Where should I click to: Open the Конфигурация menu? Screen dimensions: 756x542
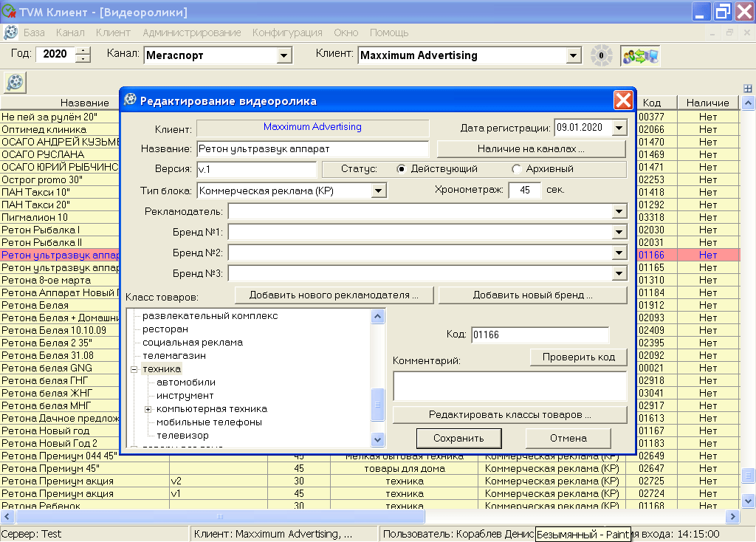click(x=287, y=32)
